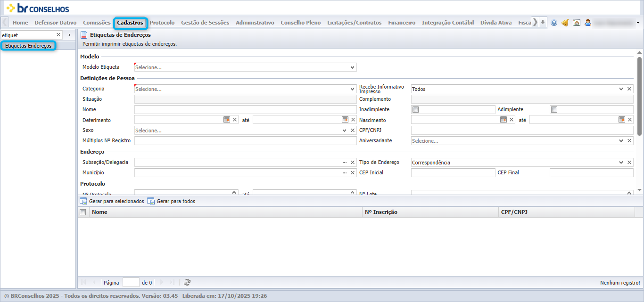Open the notifications bell icon
The image size is (644, 302).
(x=565, y=23)
